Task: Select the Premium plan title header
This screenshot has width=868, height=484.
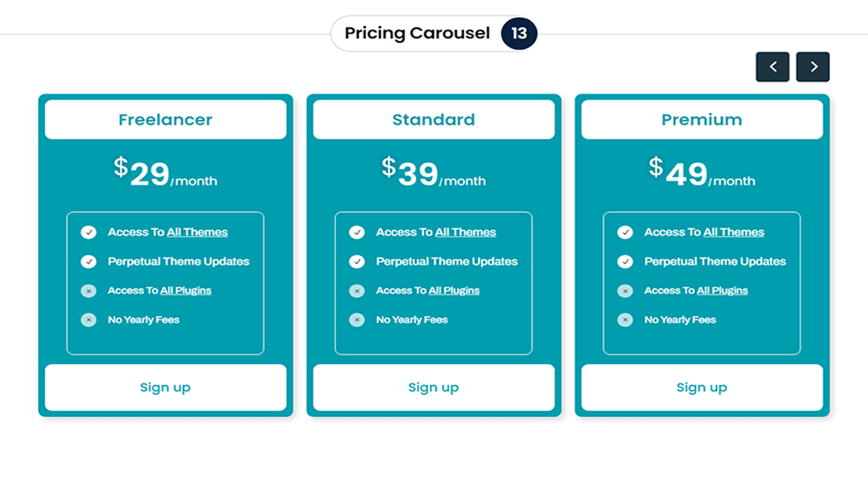Action: click(701, 120)
